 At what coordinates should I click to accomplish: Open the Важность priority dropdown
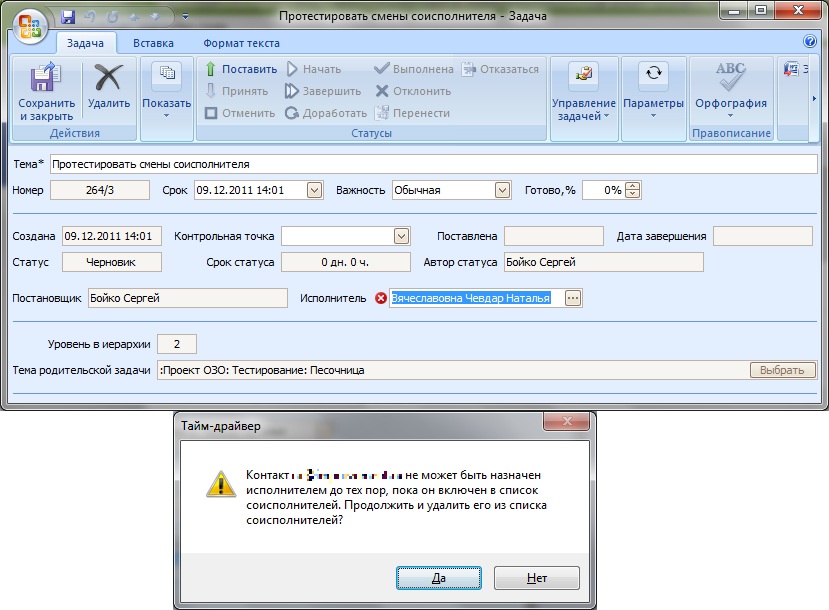coord(502,189)
